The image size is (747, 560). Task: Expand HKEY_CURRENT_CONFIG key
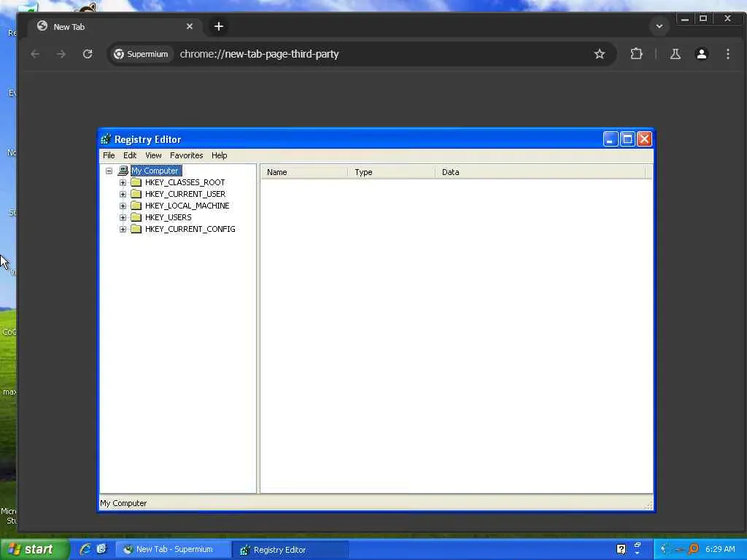[x=123, y=229]
